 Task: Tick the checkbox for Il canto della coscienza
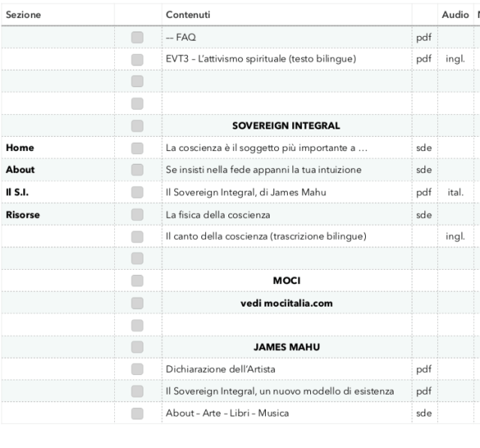pos(137,237)
